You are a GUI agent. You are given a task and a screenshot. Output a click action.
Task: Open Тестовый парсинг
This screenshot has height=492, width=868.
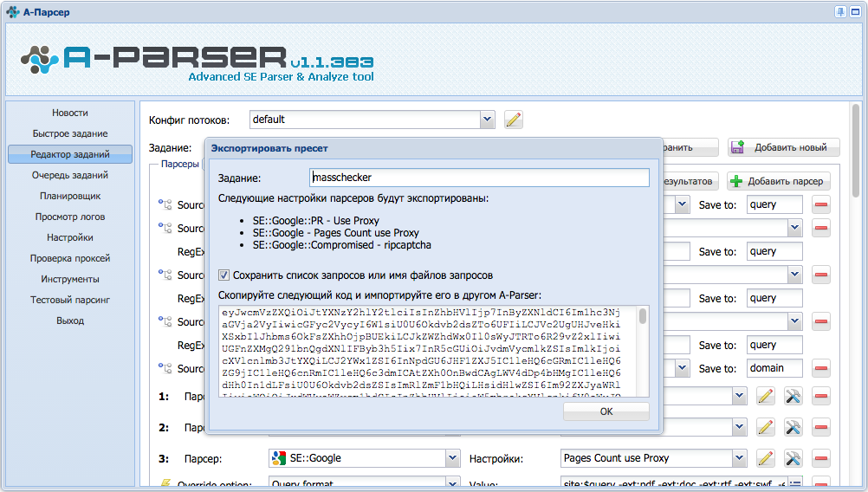70,300
